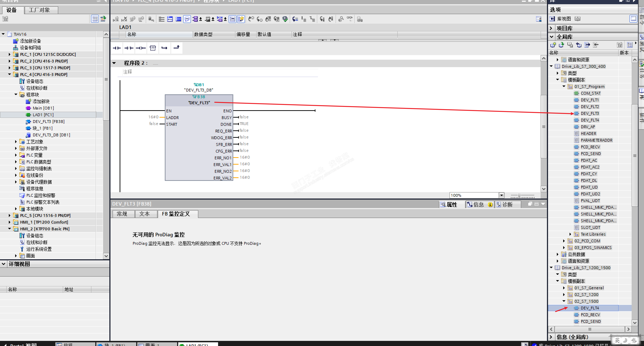The height and width of the screenshot is (346, 644).
Task: Toggle favorites display in editor
Action: (241, 19)
